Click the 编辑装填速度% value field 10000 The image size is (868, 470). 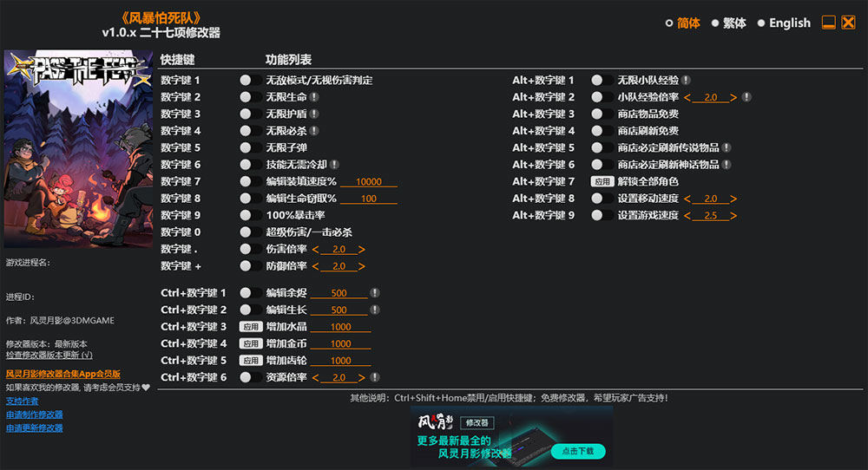point(369,181)
